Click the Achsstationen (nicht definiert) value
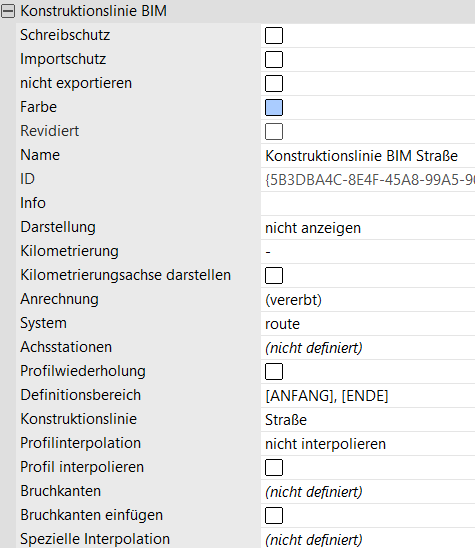The width and height of the screenshot is (475, 548). (x=368, y=348)
